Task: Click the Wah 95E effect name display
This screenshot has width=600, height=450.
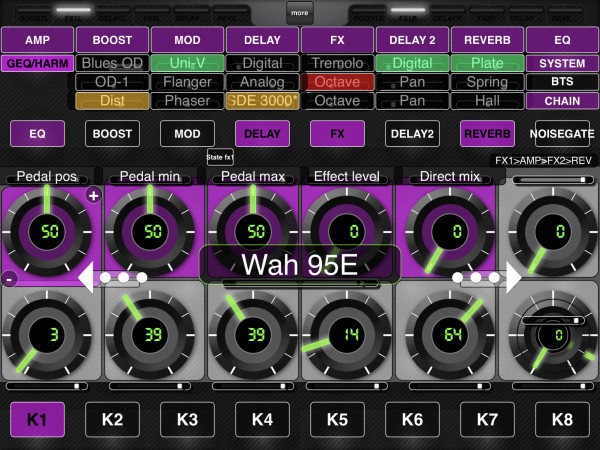Action: (300, 264)
